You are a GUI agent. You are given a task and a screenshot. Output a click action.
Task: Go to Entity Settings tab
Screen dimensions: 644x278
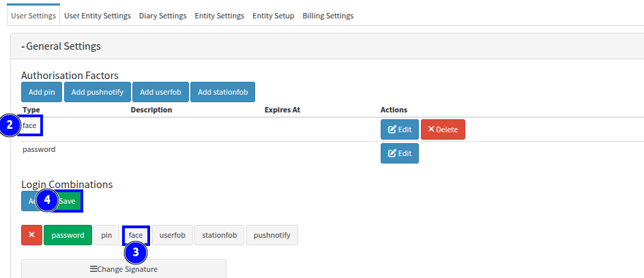coord(219,16)
